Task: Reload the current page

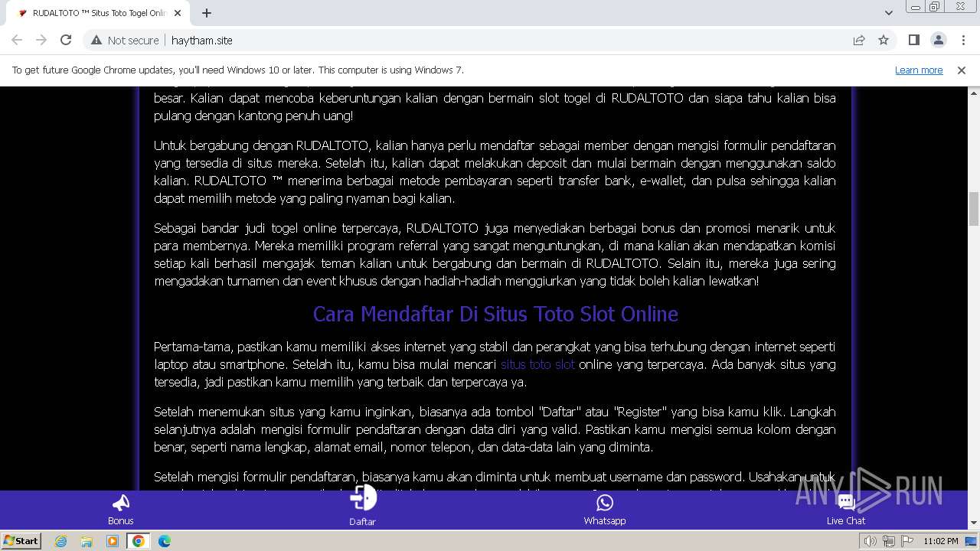Action: (x=66, y=40)
